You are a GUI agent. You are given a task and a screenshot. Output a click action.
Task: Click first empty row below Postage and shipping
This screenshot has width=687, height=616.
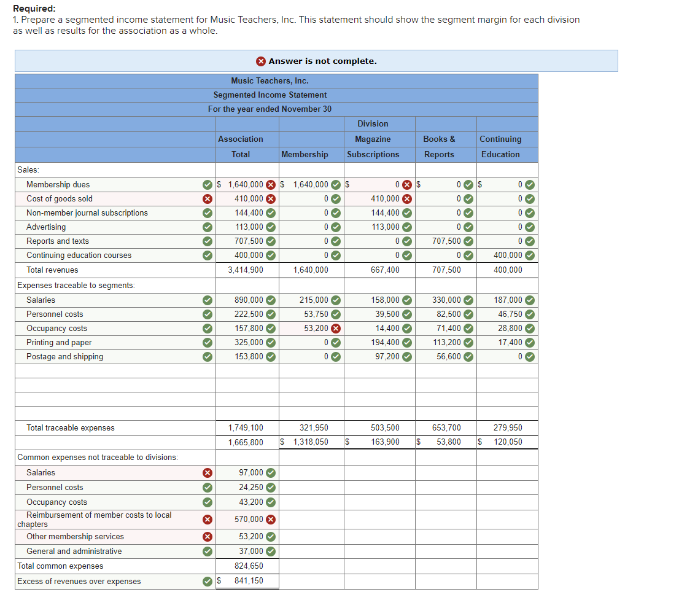(276, 371)
